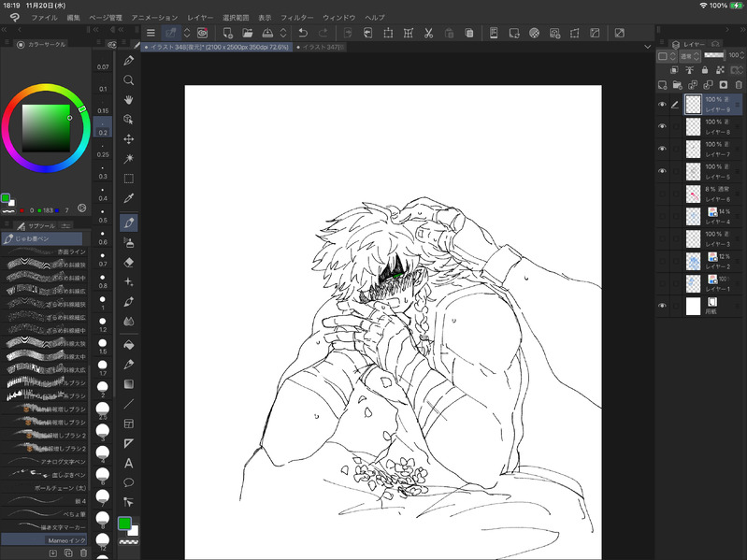
Task: Select the アナログ文字ペン sub tool
Action: click(x=44, y=462)
